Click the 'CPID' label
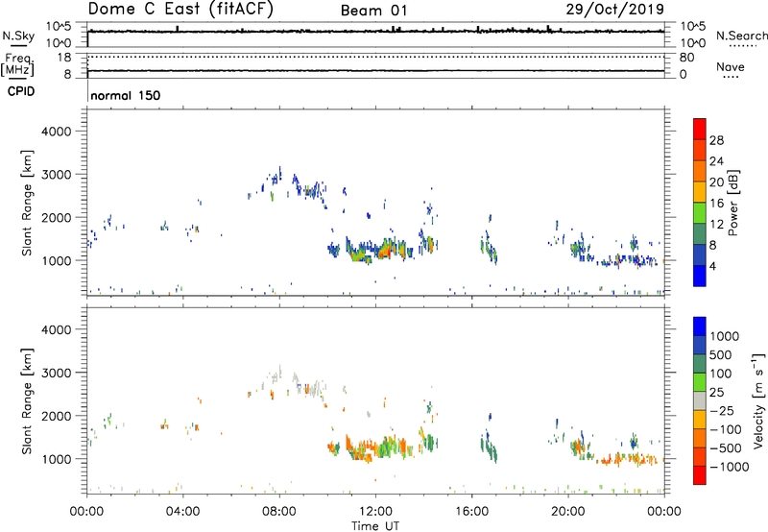The width and height of the screenshot is (768, 532). [x=21, y=91]
